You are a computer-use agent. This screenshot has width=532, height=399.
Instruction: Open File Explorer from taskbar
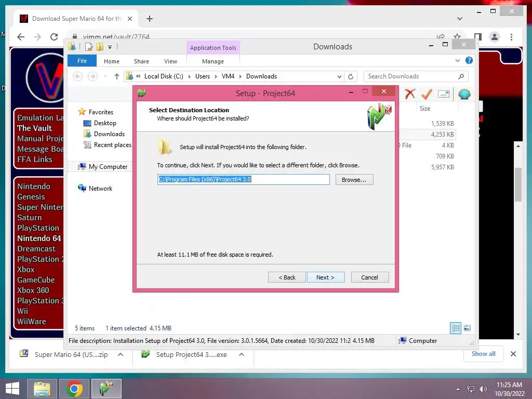[x=42, y=389]
